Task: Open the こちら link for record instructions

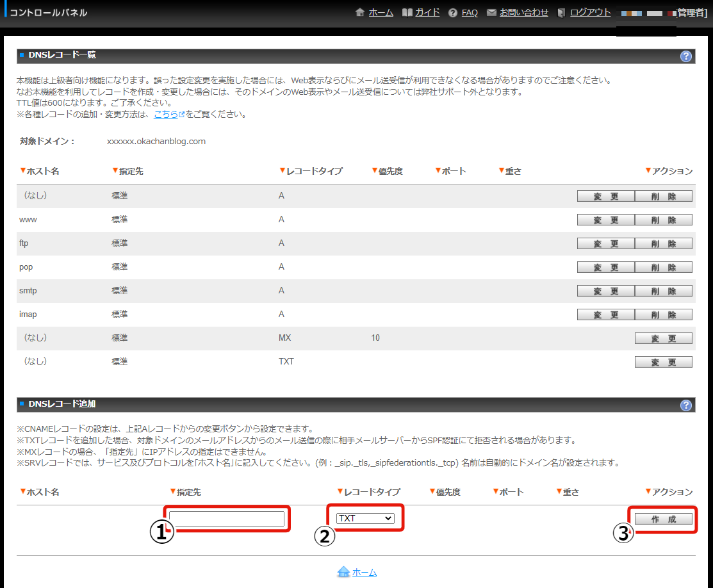Action: coord(166,115)
